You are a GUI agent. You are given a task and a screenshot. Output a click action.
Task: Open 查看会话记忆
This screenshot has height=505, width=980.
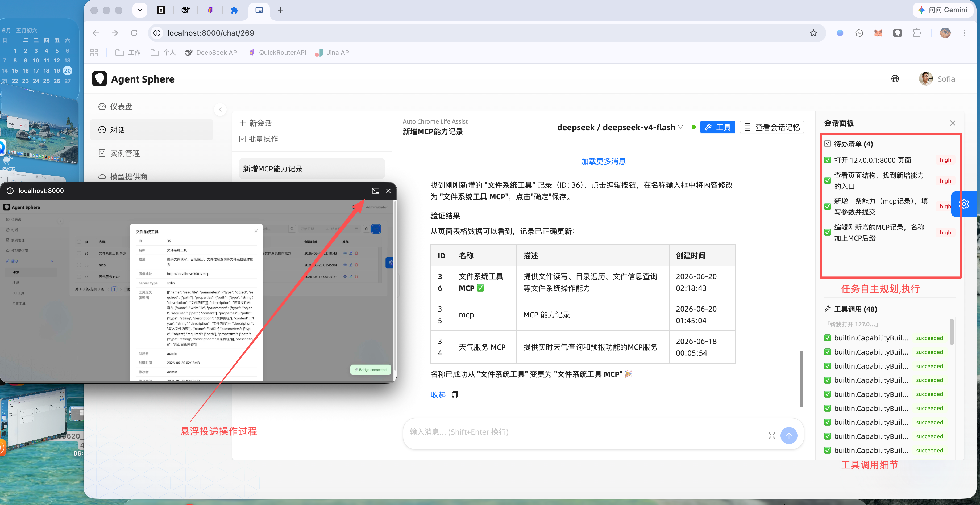[772, 127]
